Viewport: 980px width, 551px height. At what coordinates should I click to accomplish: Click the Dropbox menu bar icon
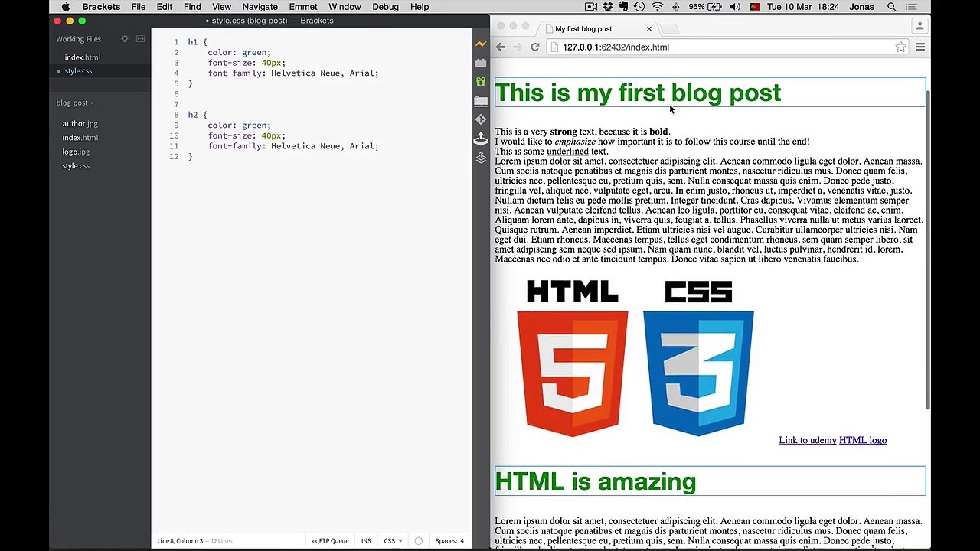point(608,7)
